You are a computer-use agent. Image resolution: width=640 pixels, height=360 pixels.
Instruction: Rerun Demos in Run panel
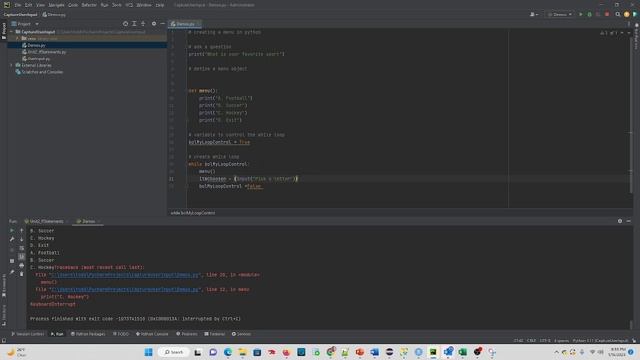12,231
